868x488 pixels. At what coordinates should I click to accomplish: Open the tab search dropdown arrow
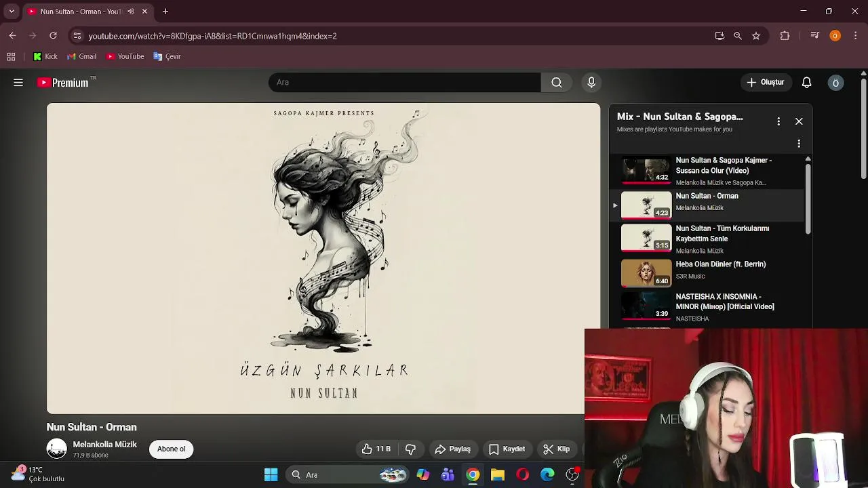tap(12, 12)
